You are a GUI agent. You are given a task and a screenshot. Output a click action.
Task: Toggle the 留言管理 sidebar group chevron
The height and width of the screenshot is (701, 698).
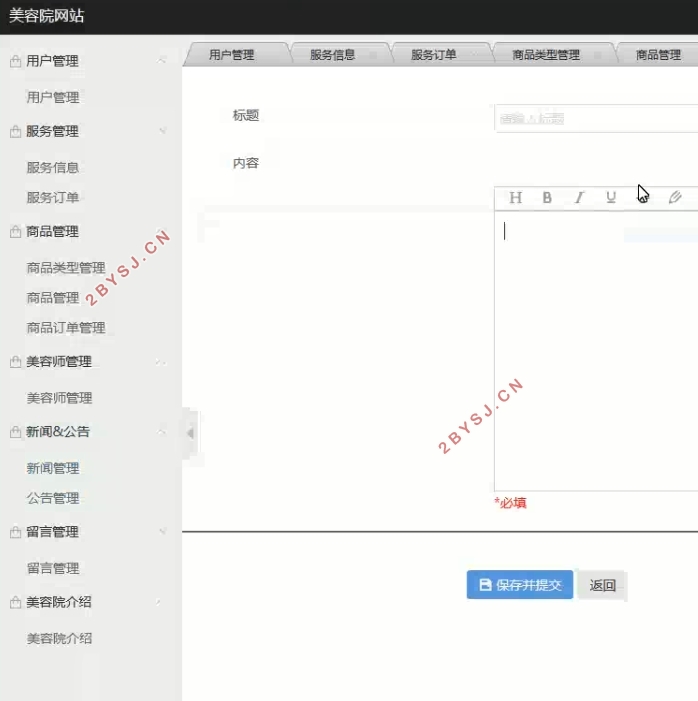(x=162, y=531)
